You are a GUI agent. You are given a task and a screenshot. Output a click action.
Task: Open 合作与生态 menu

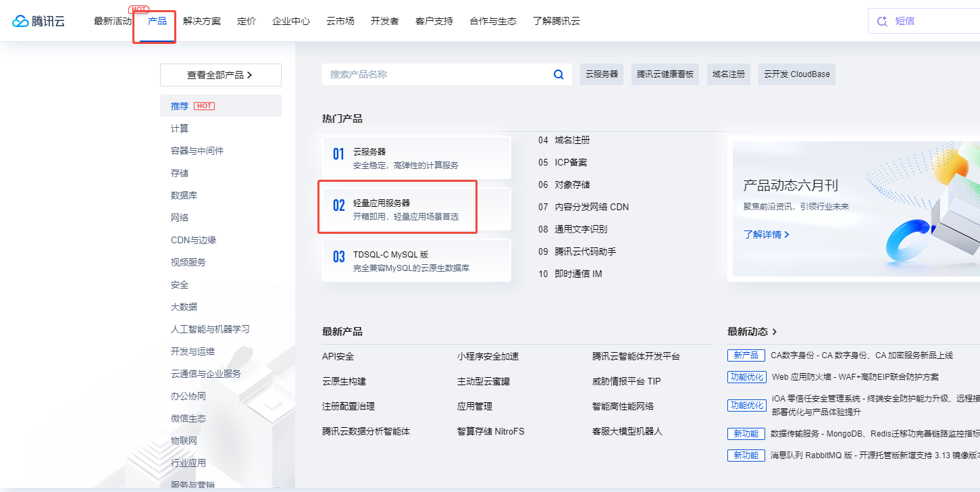pos(493,21)
